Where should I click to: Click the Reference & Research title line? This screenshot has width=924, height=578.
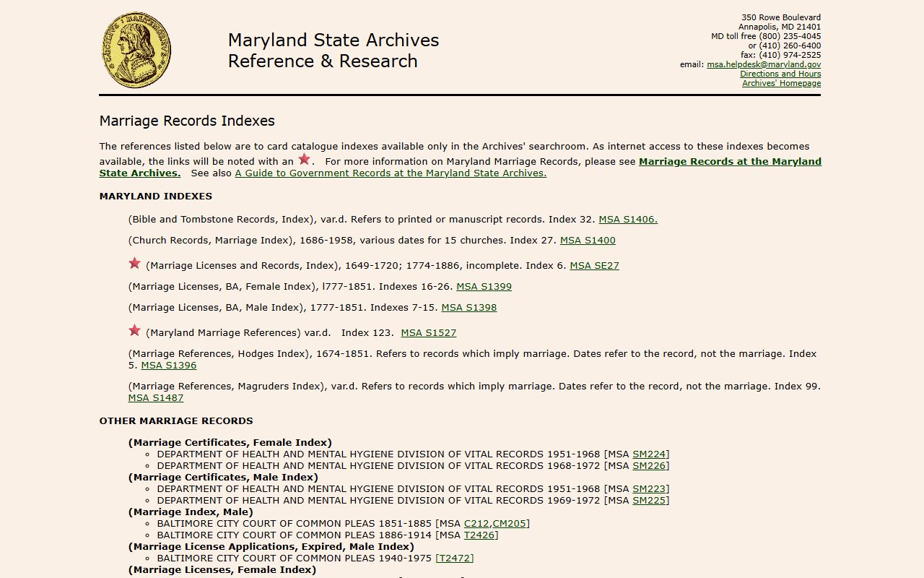(323, 61)
